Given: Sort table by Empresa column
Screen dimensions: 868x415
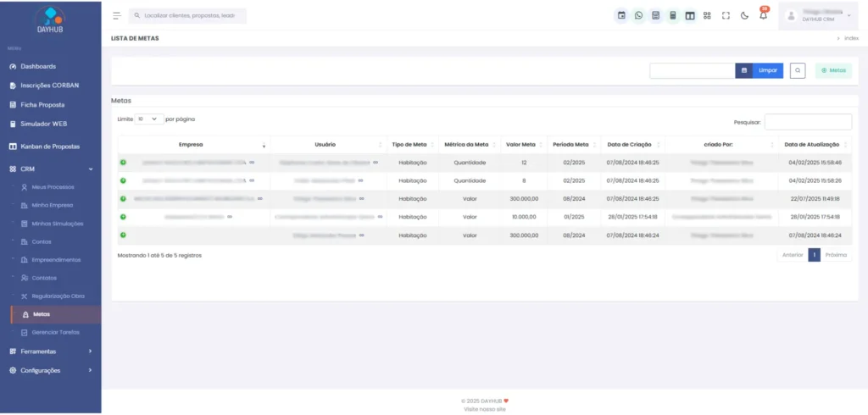Looking at the screenshot, I should click(x=194, y=145).
